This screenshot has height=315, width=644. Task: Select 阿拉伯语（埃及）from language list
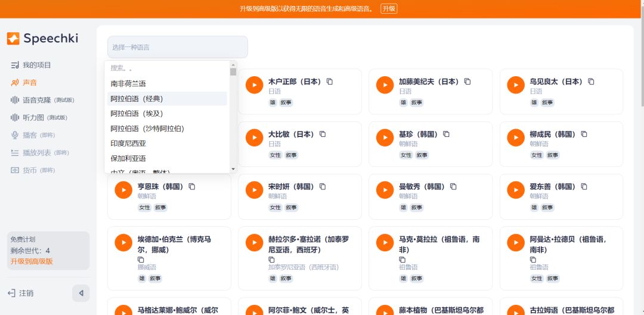coord(167,114)
